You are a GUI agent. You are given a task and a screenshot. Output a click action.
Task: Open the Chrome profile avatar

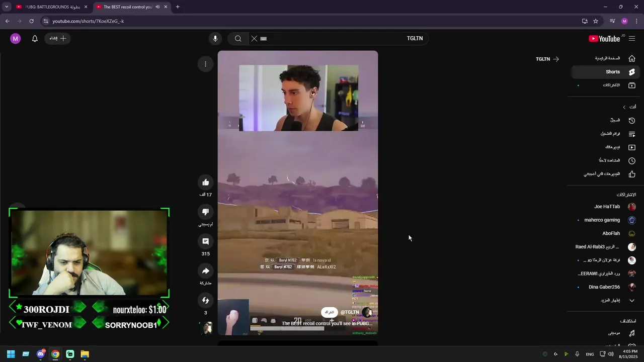(624, 21)
